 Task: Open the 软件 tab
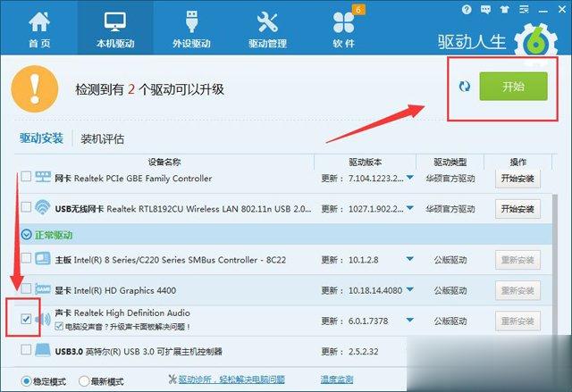[343, 29]
